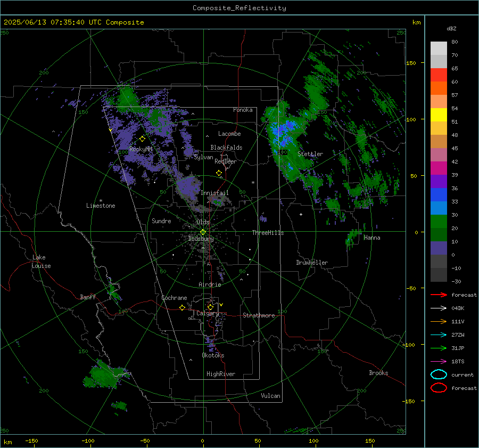Click the Calgary city label
Viewport: 479px width, 448px height.
208,313
